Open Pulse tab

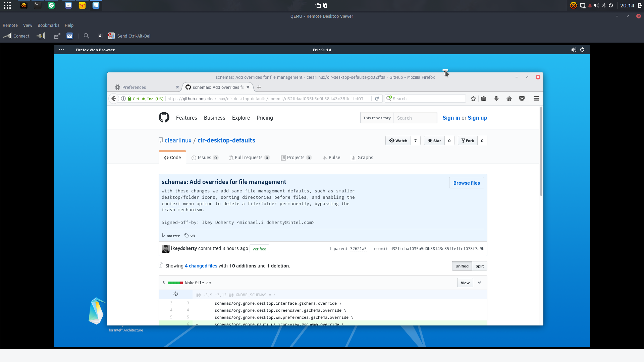coord(331,158)
